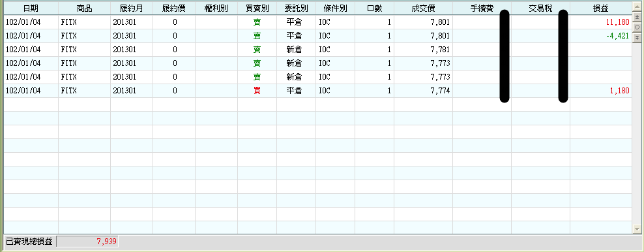Sort by the 成交價 column header
The image size is (644, 252).
424,8
